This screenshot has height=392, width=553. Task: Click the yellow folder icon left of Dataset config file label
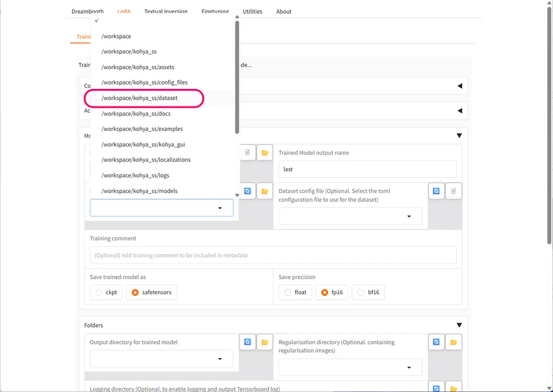pos(265,191)
